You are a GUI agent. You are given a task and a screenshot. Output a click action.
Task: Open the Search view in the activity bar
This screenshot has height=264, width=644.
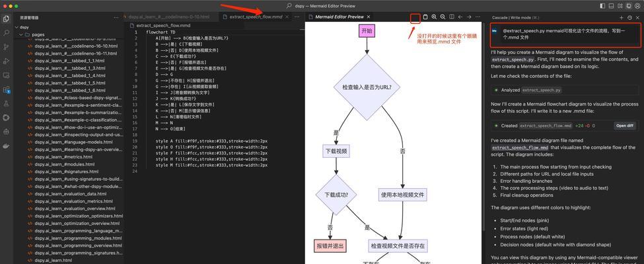(6, 33)
